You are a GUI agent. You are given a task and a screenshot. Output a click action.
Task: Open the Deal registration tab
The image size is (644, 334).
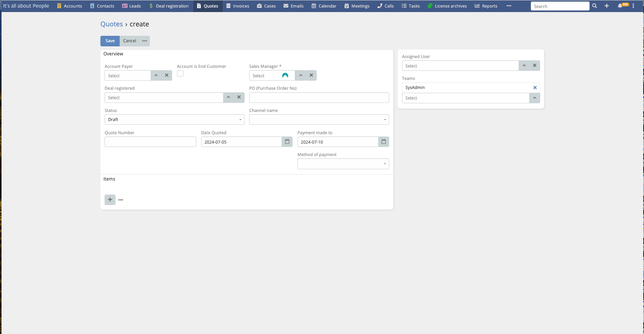[169, 6]
